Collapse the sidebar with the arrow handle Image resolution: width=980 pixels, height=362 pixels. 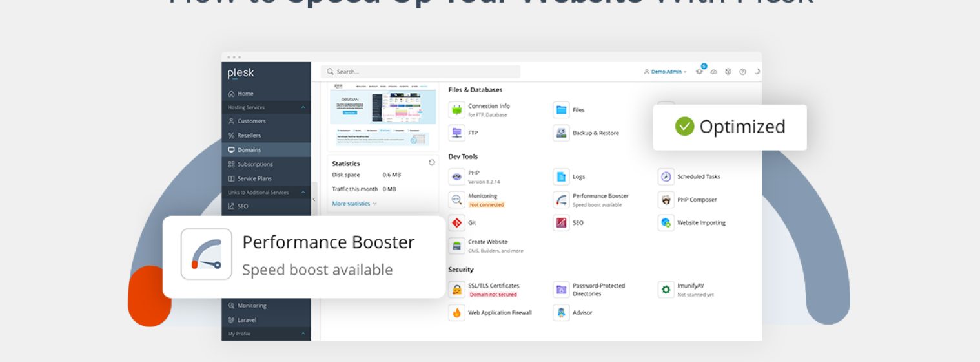(x=314, y=200)
